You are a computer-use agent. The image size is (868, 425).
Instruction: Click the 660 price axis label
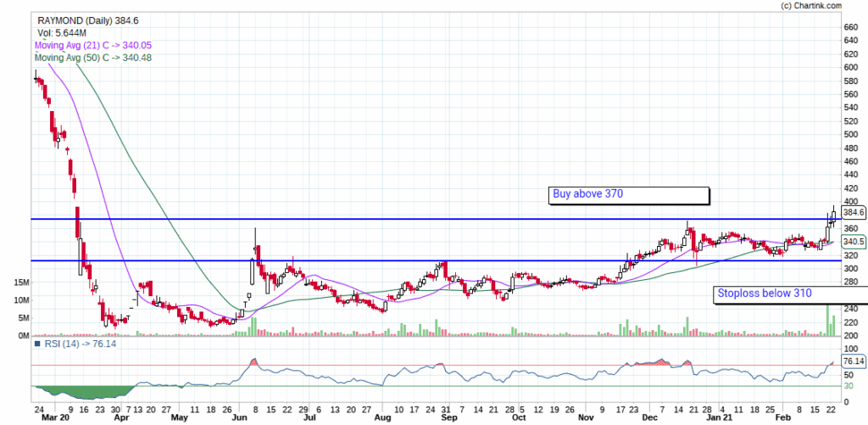click(x=849, y=27)
